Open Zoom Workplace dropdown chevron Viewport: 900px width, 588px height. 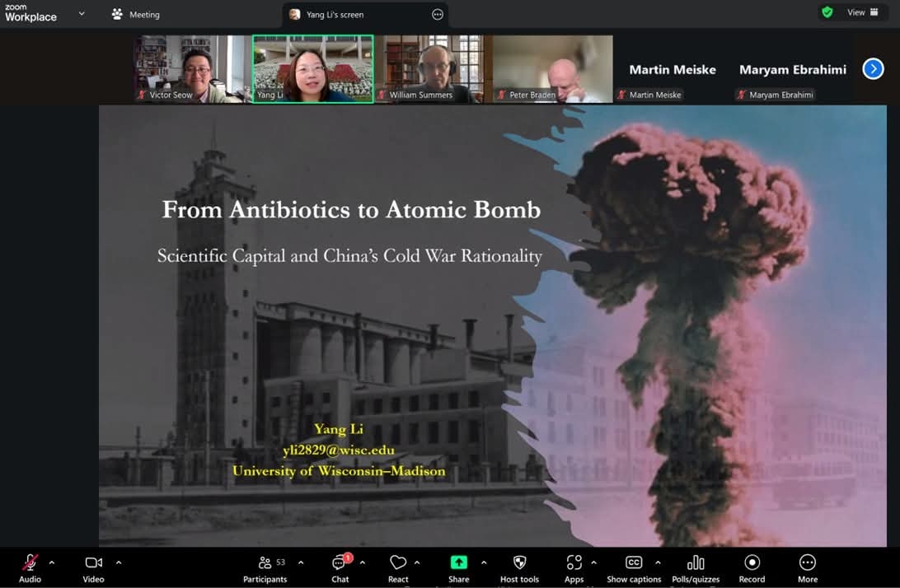coord(82,14)
